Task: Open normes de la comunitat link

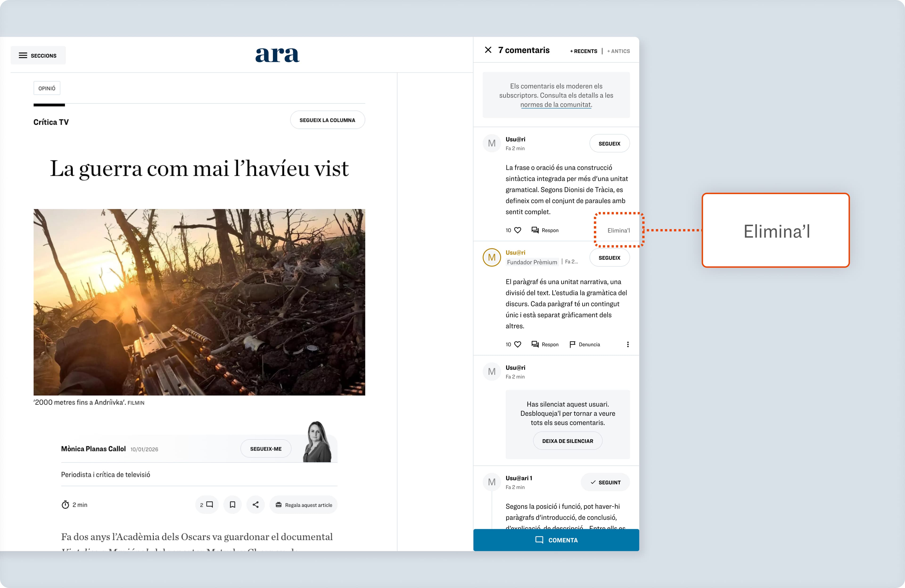Action: coord(555,105)
